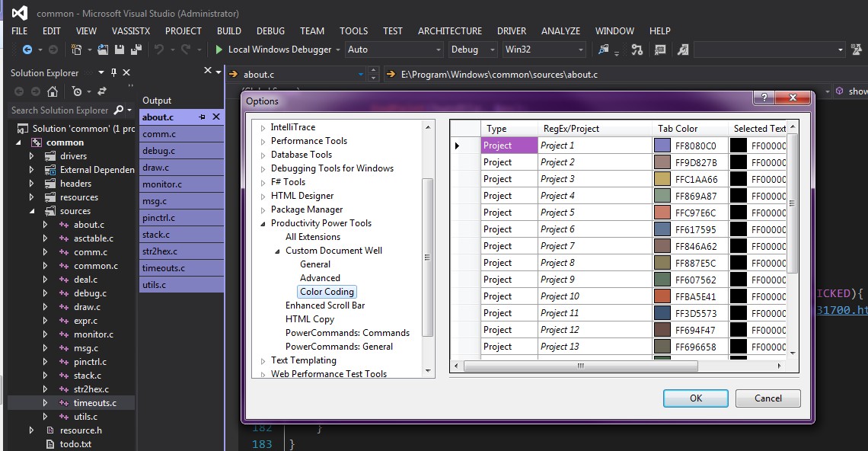Switch to the Output tab
868x451 pixels.
157,101
